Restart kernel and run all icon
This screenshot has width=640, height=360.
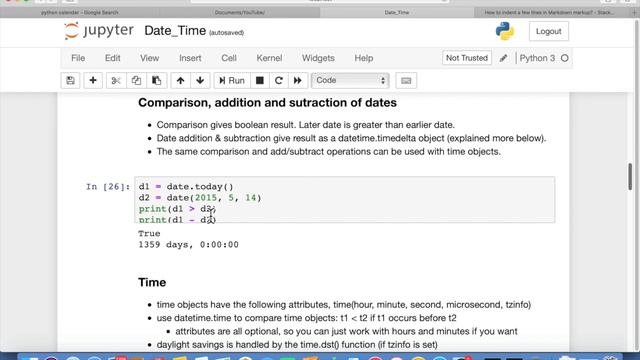298,80
